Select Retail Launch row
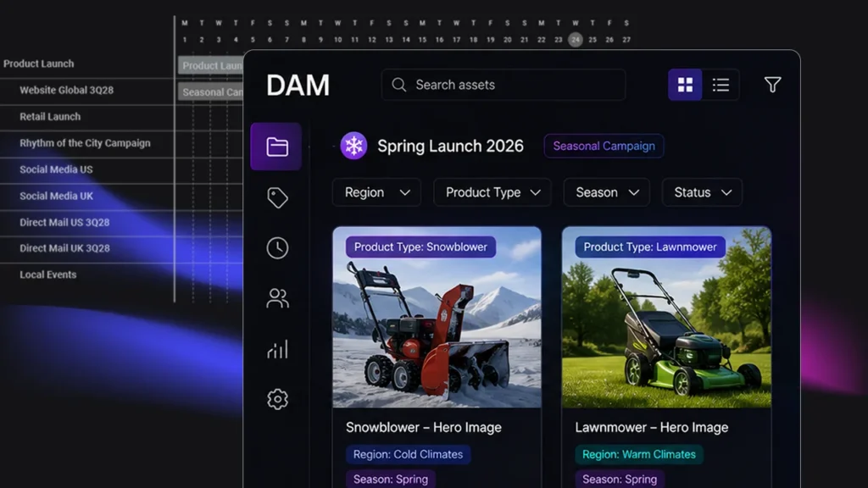868x488 pixels. tap(87, 117)
